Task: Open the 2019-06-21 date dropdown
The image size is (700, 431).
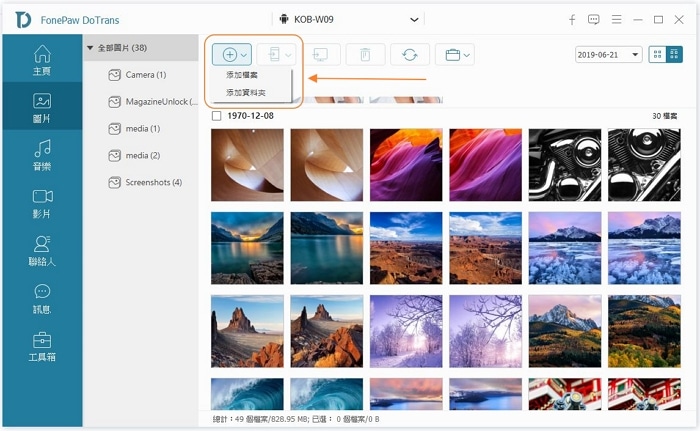Action: 608,54
